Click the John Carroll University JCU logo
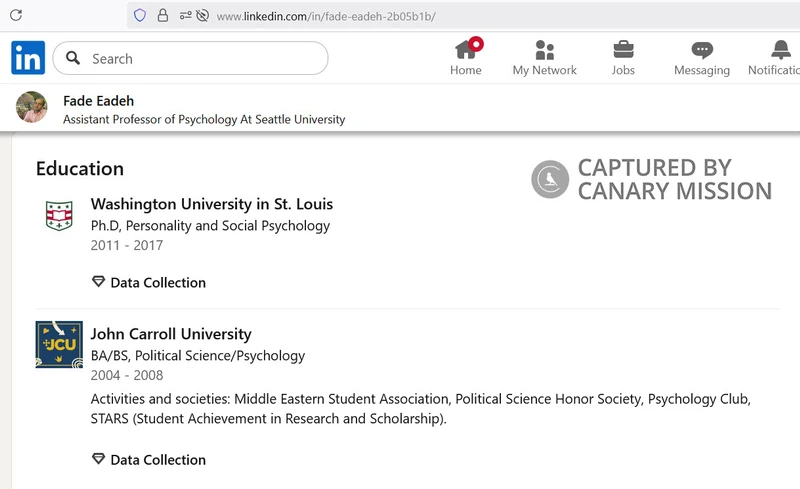Image resolution: width=800 pixels, height=489 pixels. pos(59,345)
